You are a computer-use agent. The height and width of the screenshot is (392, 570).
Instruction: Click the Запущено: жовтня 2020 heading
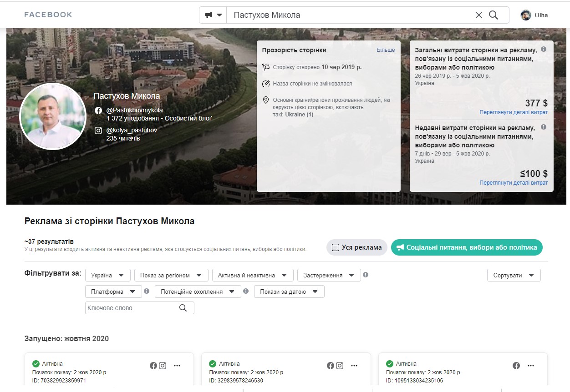(66, 339)
